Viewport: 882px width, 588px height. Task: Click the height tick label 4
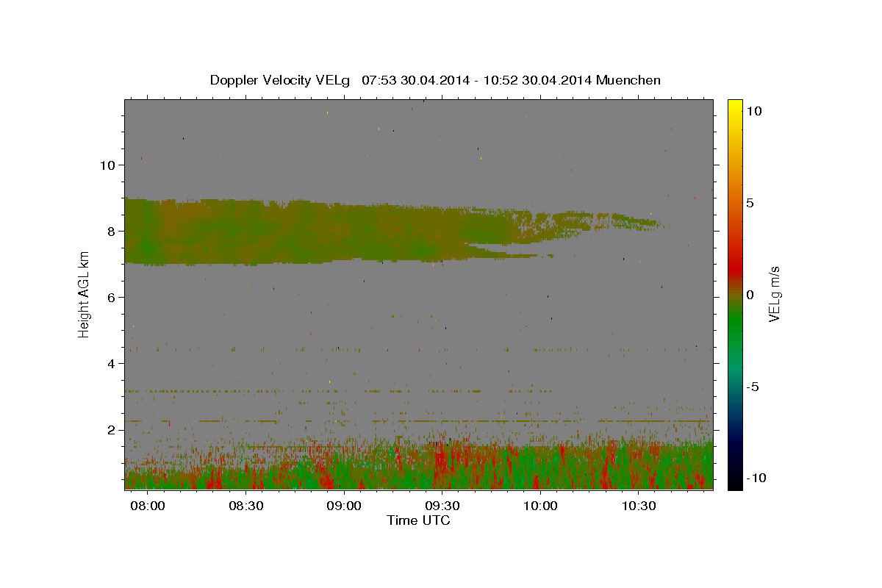pyautogui.click(x=110, y=363)
